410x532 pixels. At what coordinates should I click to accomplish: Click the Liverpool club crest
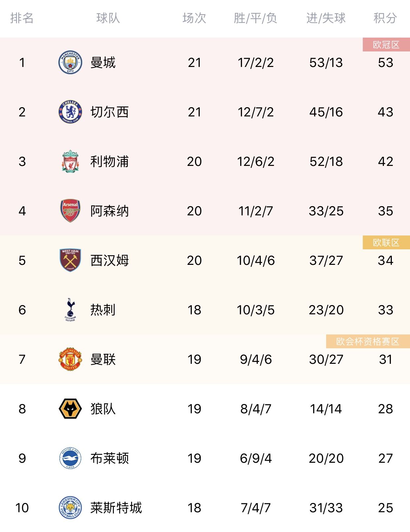point(70,161)
